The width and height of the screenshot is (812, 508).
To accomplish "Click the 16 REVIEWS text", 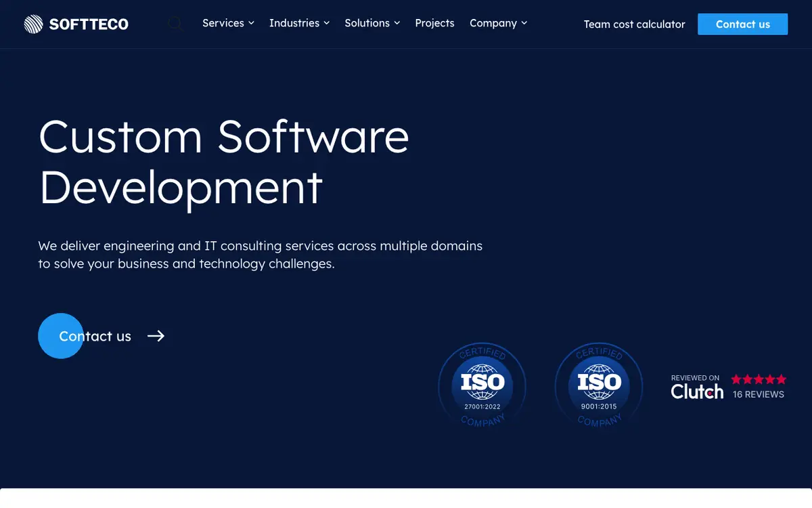I will [x=759, y=394].
